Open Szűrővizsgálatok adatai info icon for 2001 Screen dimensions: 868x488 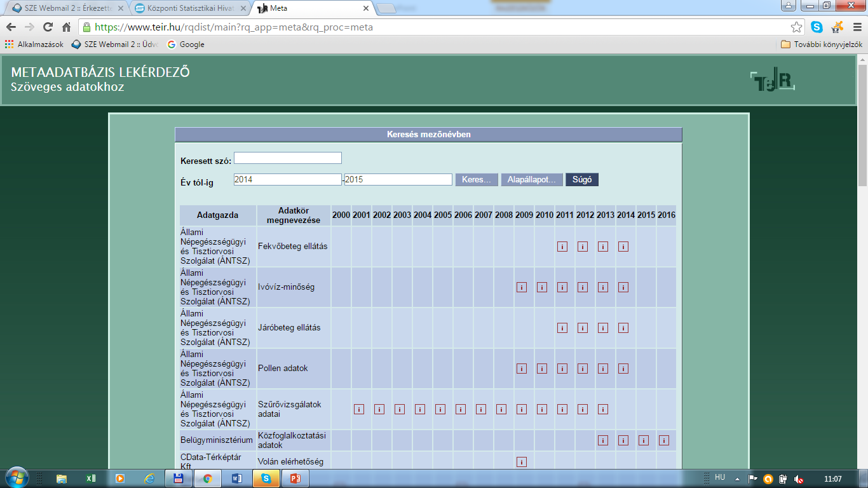coord(359,409)
